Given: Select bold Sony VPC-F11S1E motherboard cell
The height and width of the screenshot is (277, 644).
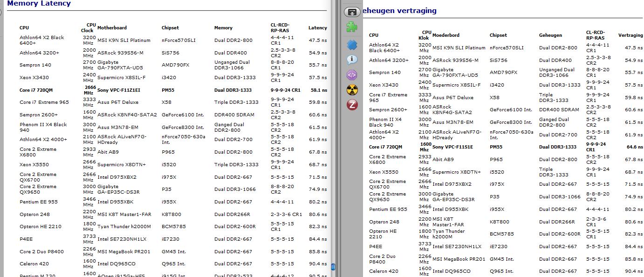Looking at the screenshot, I should pyautogui.click(x=453, y=147).
